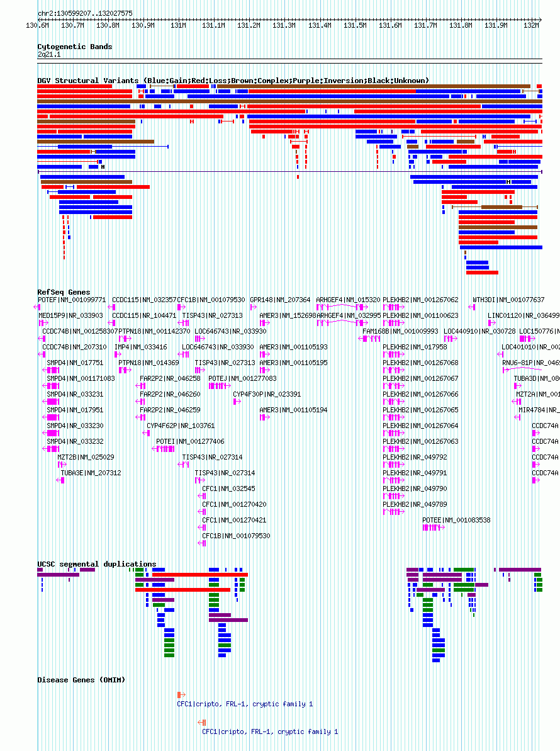
Task: Select gene label CYP4F30P|NR_023391
Action: (267, 395)
